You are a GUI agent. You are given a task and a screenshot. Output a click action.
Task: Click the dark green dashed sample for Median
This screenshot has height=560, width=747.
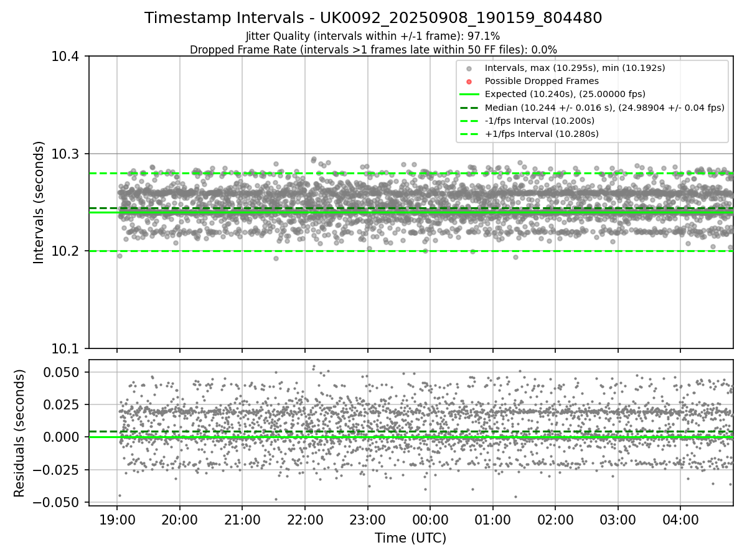[469, 108]
